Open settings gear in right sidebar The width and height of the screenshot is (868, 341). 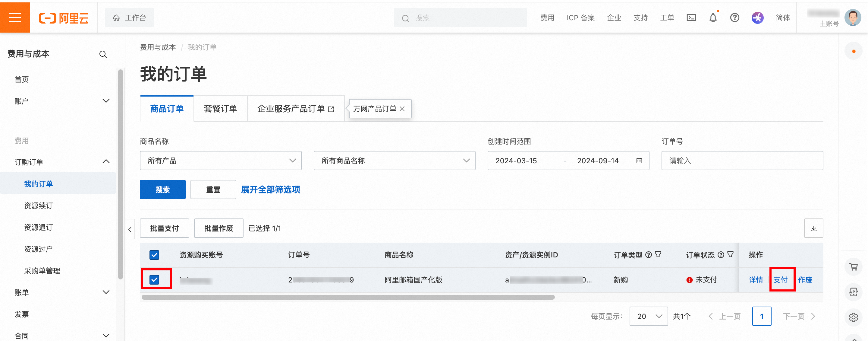853,317
